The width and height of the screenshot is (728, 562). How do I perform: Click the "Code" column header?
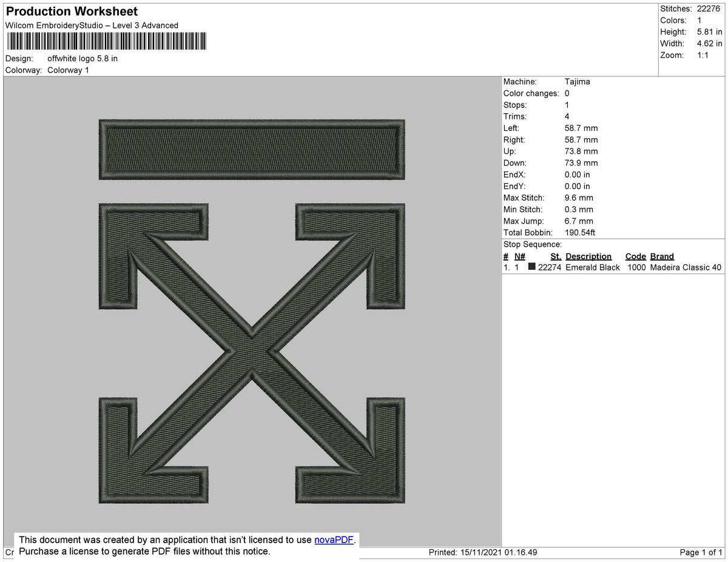(636, 256)
